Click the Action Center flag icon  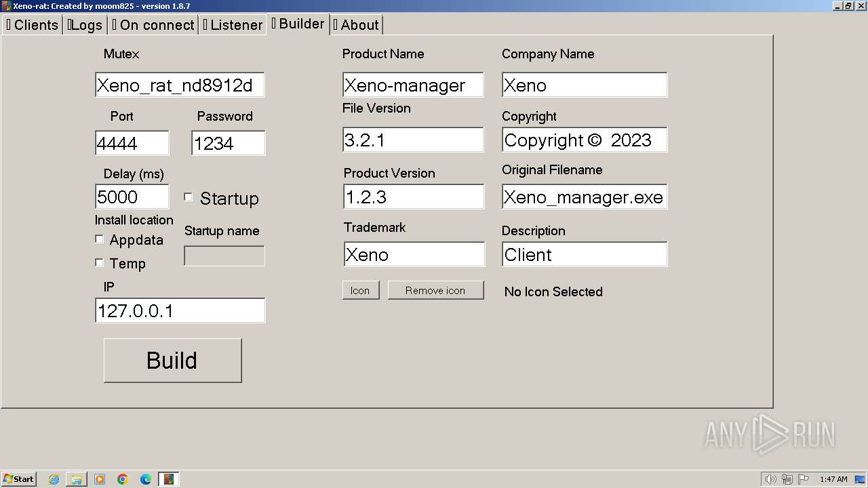804,479
